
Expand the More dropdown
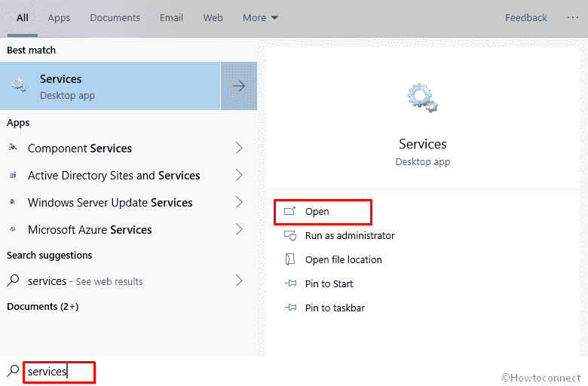click(x=260, y=17)
